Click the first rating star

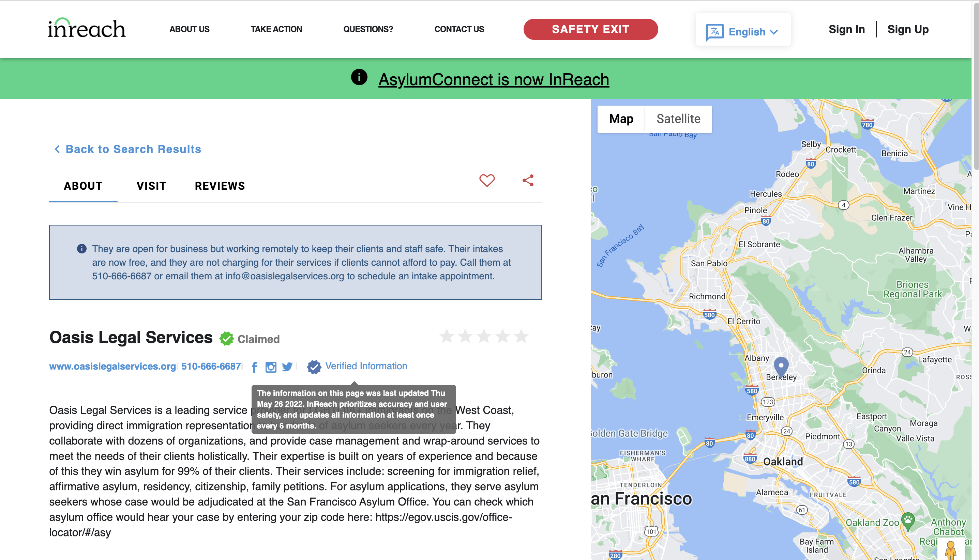(x=447, y=336)
